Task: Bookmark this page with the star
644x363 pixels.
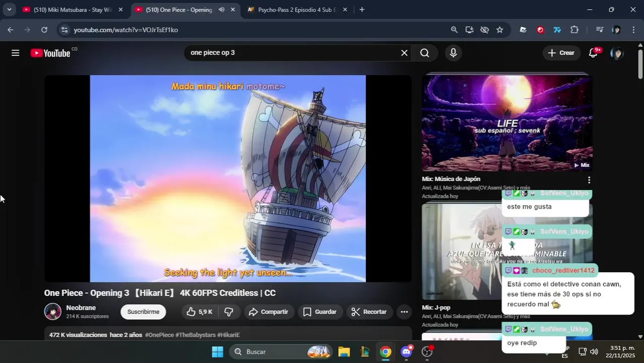Action: point(500,30)
